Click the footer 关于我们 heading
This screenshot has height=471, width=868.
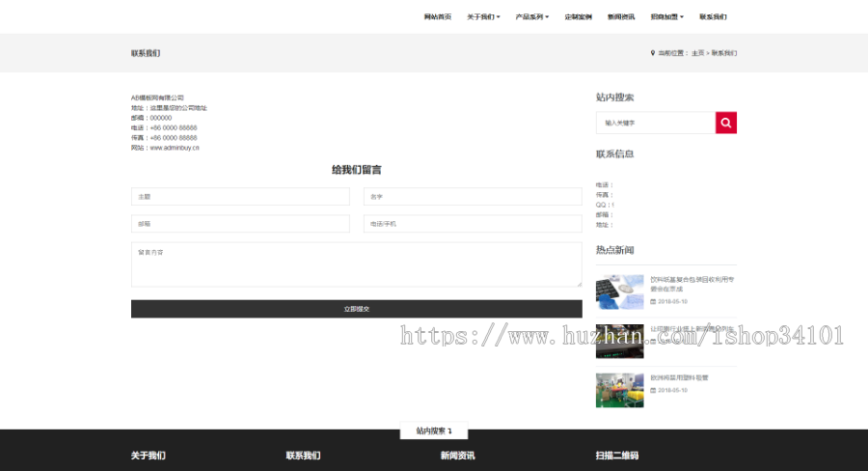coord(148,456)
